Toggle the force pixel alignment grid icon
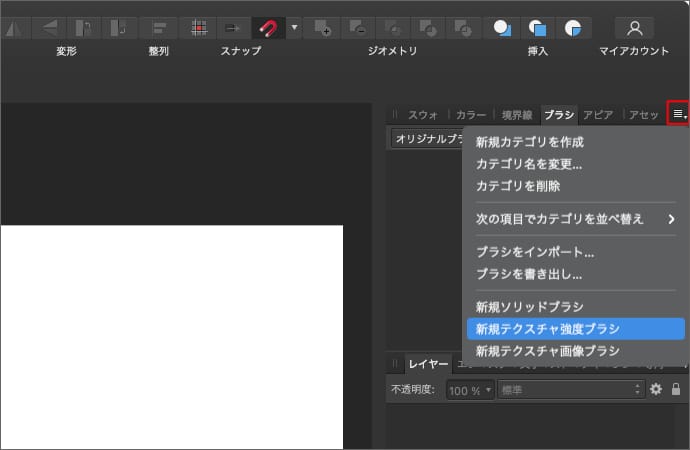This screenshot has width=690, height=450. [x=199, y=27]
